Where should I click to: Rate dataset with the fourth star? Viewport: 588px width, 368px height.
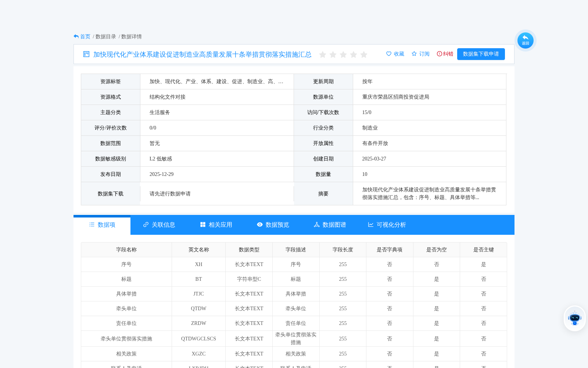354,54
